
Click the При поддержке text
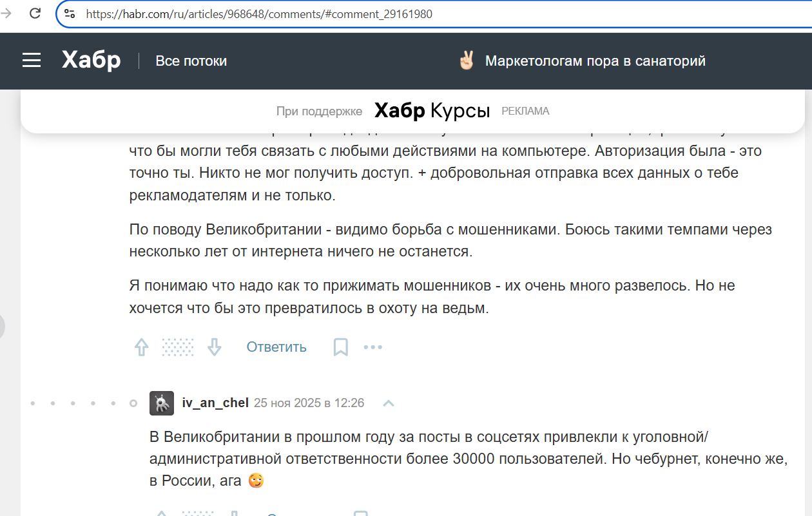click(x=319, y=111)
